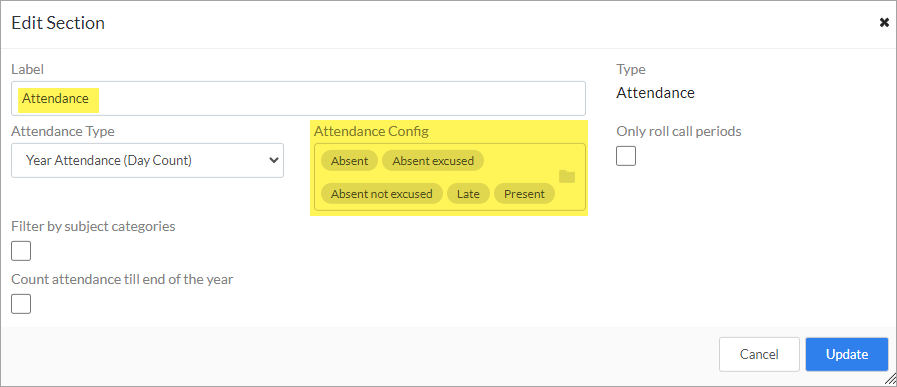
Task: Open the Attendance Type dropdown
Action: [148, 160]
